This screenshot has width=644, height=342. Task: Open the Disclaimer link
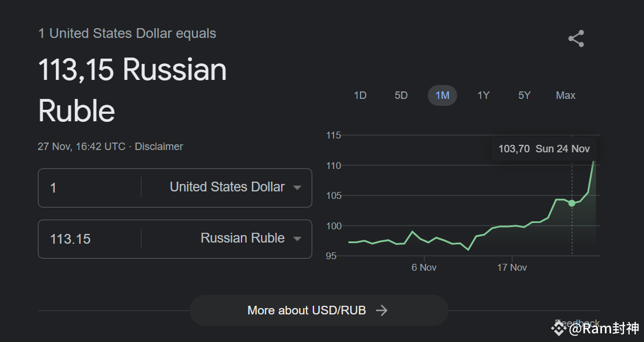(x=159, y=147)
